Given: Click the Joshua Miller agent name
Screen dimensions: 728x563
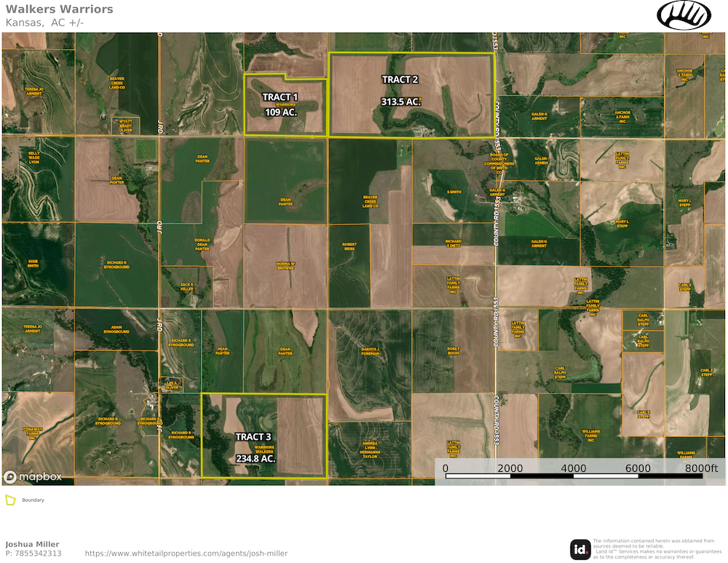Looking at the screenshot, I should click(x=32, y=544).
